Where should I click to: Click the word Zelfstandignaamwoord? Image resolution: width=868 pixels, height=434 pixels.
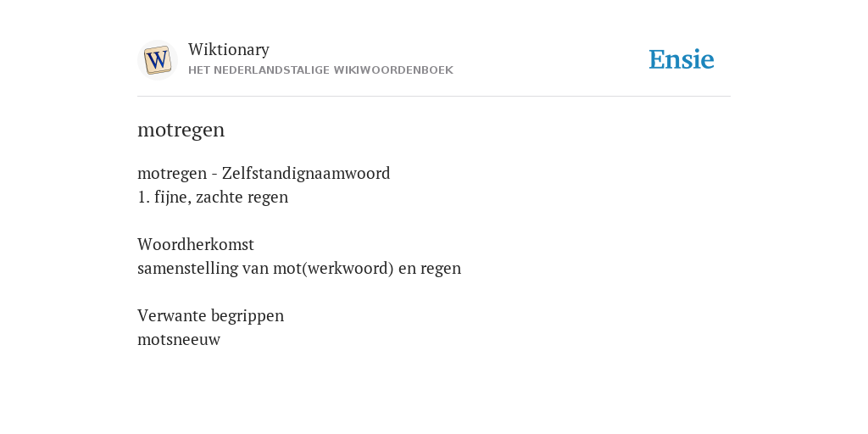click(306, 174)
